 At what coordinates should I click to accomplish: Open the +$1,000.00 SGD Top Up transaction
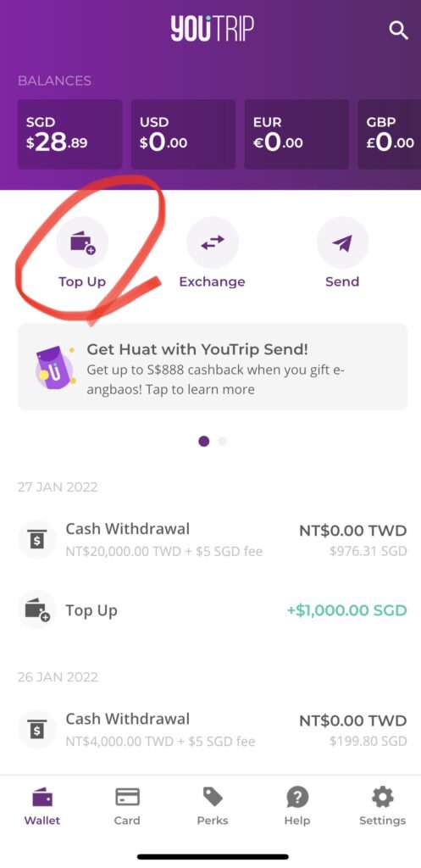213,610
